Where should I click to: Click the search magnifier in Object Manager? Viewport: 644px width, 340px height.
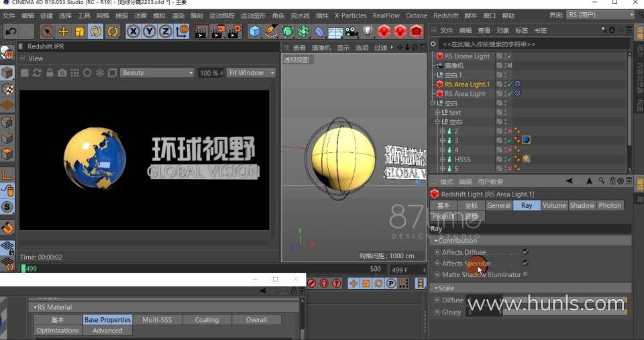(603, 30)
